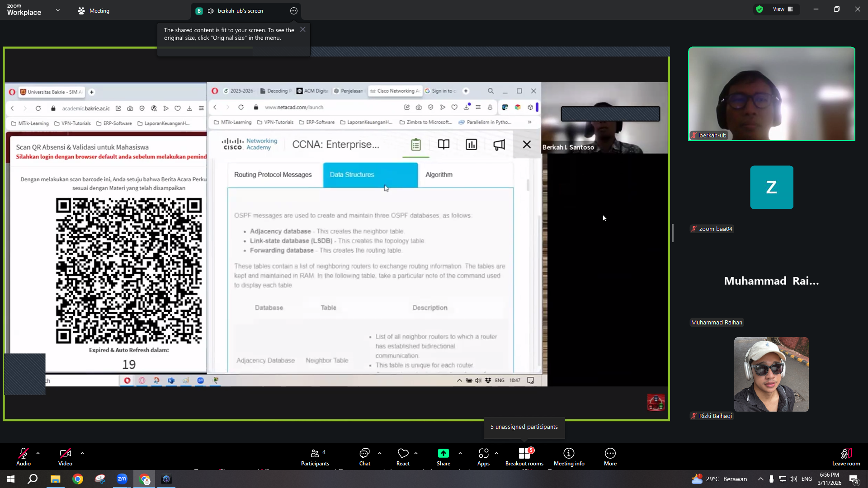Show Meeting info

(x=569, y=456)
